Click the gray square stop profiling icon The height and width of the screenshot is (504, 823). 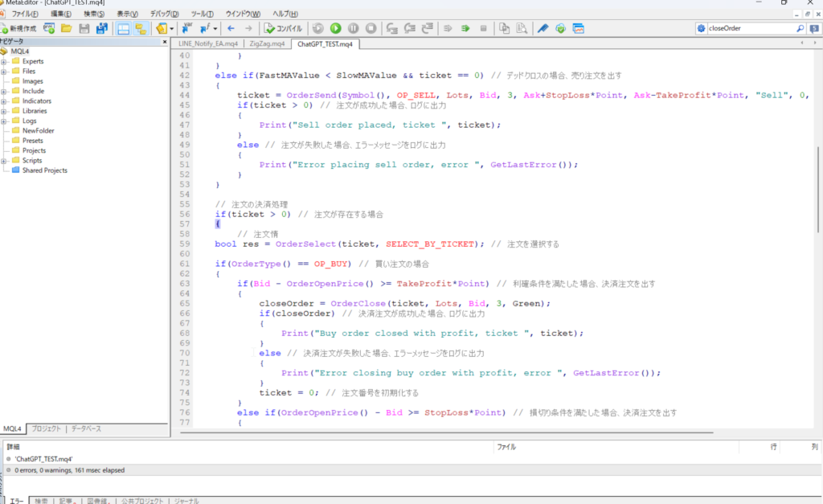[x=483, y=28]
